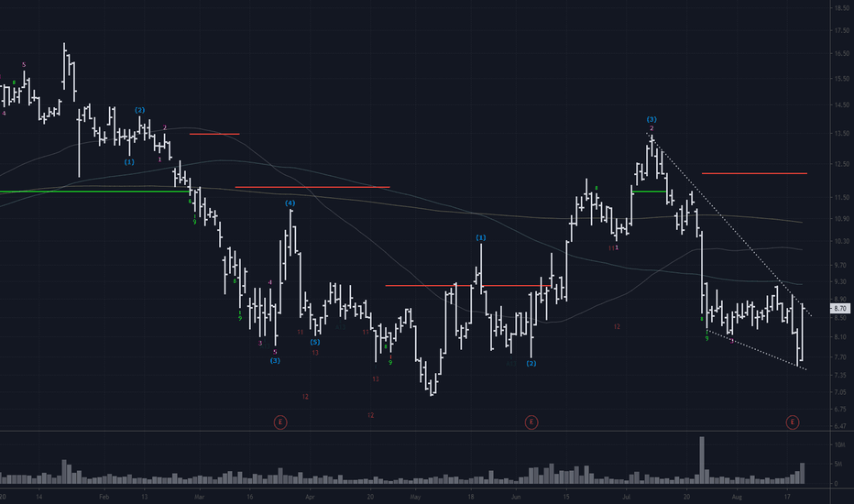Select the short green line near July
Screen dimensions: 854x504
[649, 192]
